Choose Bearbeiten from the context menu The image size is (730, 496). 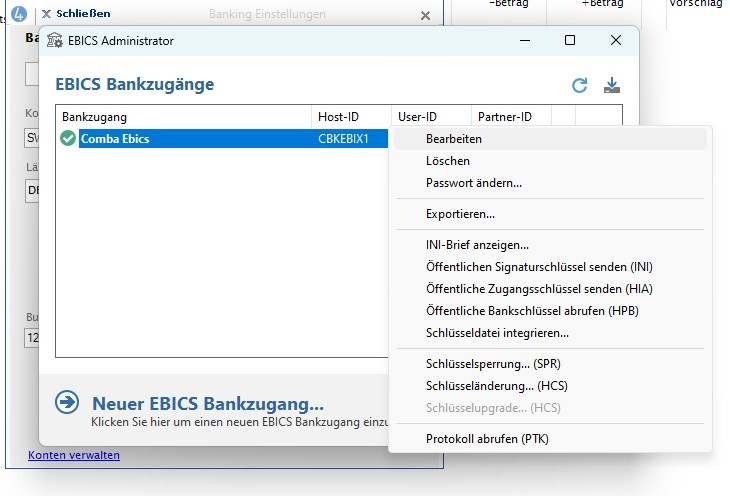[x=454, y=139]
